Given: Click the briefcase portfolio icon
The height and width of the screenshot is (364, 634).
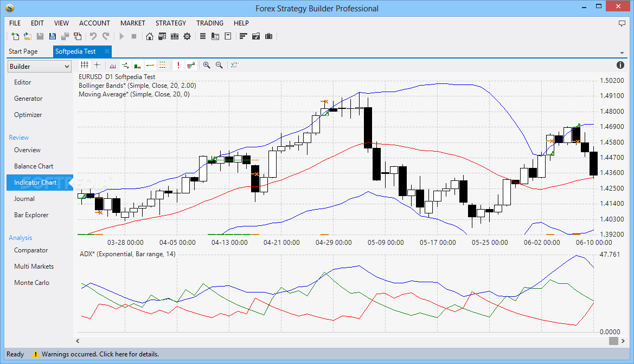Looking at the screenshot, I should pyautogui.click(x=268, y=36).
